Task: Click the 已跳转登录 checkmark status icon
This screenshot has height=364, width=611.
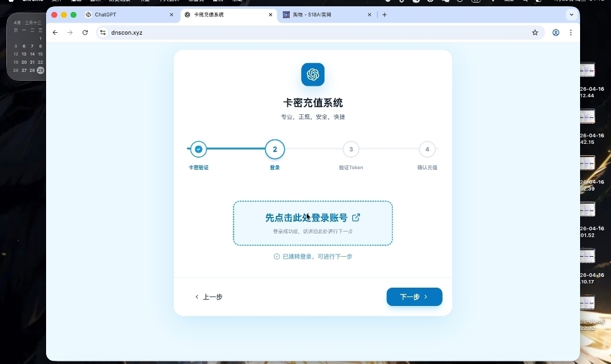Action: [x=276, y=257]
